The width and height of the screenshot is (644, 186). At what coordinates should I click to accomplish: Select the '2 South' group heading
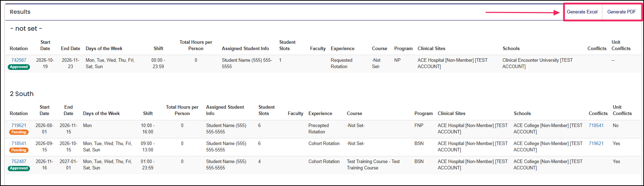click(22, 94)
